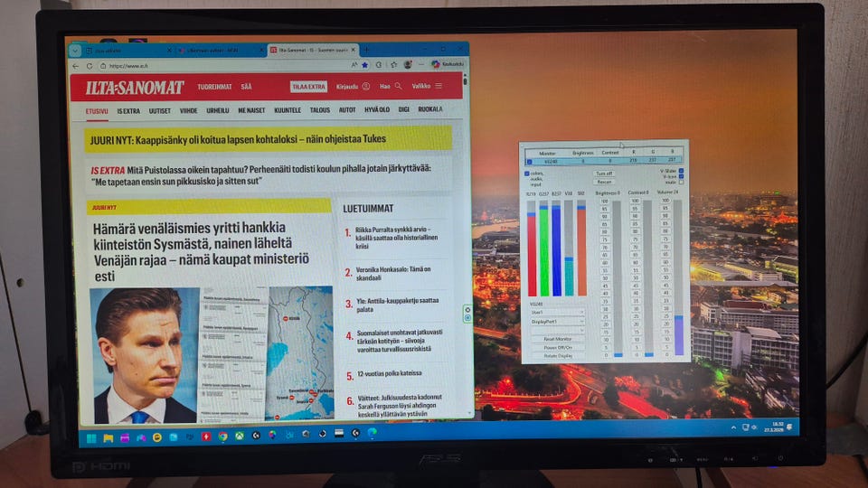
Task: Open the DisplayPort1 input dropdown
Action: [x=558, y=322]
